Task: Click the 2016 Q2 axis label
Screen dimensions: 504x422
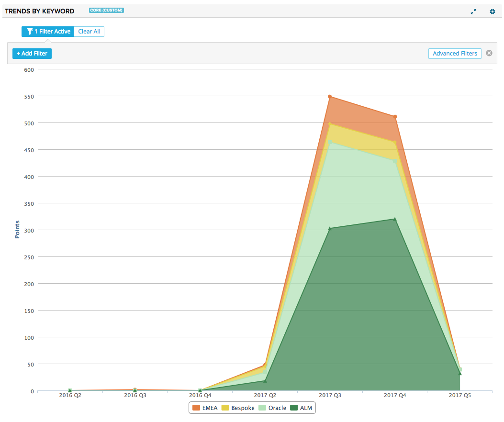Action: pyautogui.click(x=70, y=395)
